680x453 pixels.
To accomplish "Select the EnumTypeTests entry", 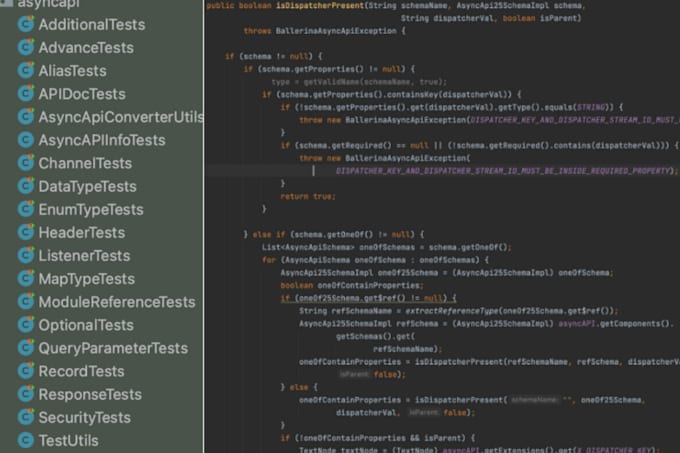I will click(91, 209).
